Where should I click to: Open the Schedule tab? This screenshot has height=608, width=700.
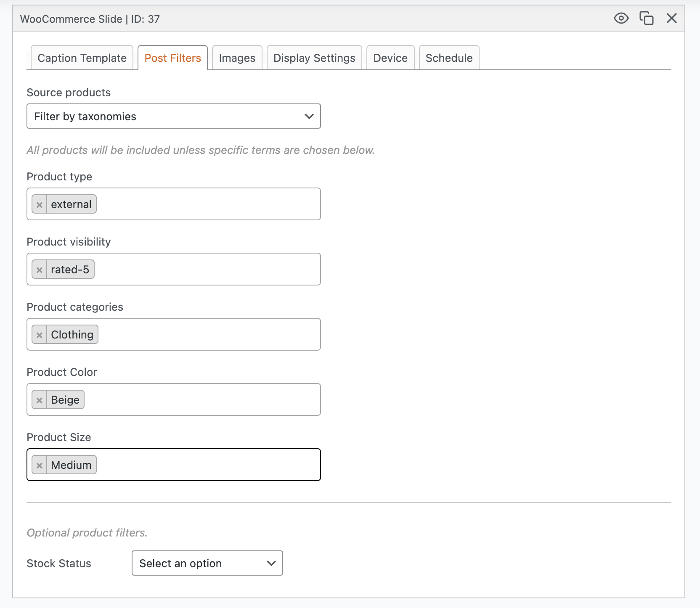(x=449, y=58)
